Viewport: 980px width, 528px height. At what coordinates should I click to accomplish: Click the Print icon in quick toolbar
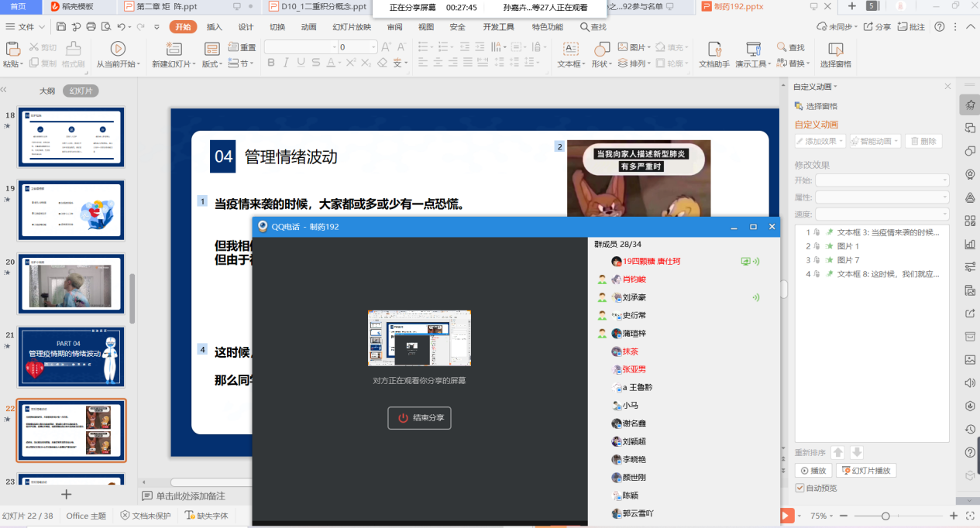click(91, 26)
